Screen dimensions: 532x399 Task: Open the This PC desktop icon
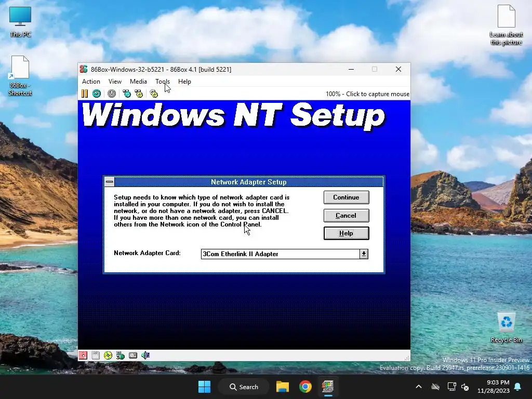(x=20, y=22)
